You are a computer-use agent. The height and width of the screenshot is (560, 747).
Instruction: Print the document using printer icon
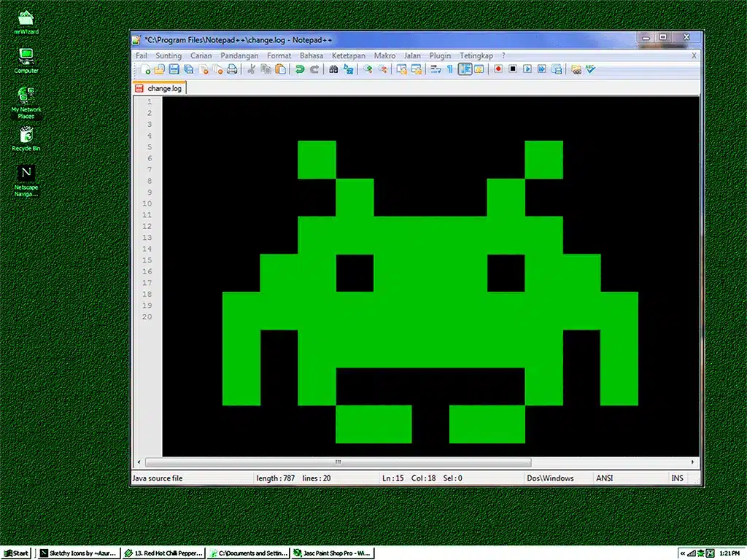pyautogui.click(x=232, y=69)
